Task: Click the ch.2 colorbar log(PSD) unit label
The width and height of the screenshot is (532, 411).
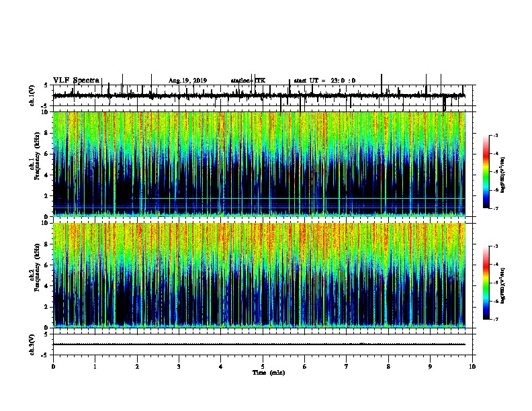Action: click(x=503, y=285)
